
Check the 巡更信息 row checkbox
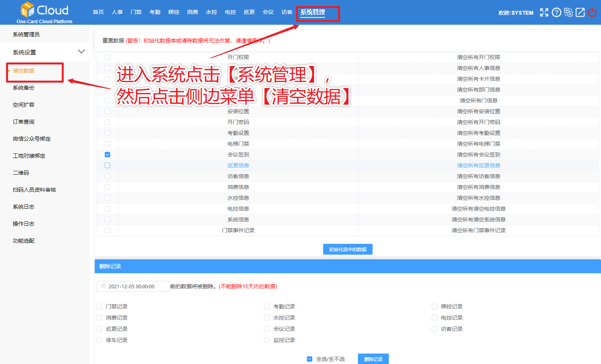point(107,165)
